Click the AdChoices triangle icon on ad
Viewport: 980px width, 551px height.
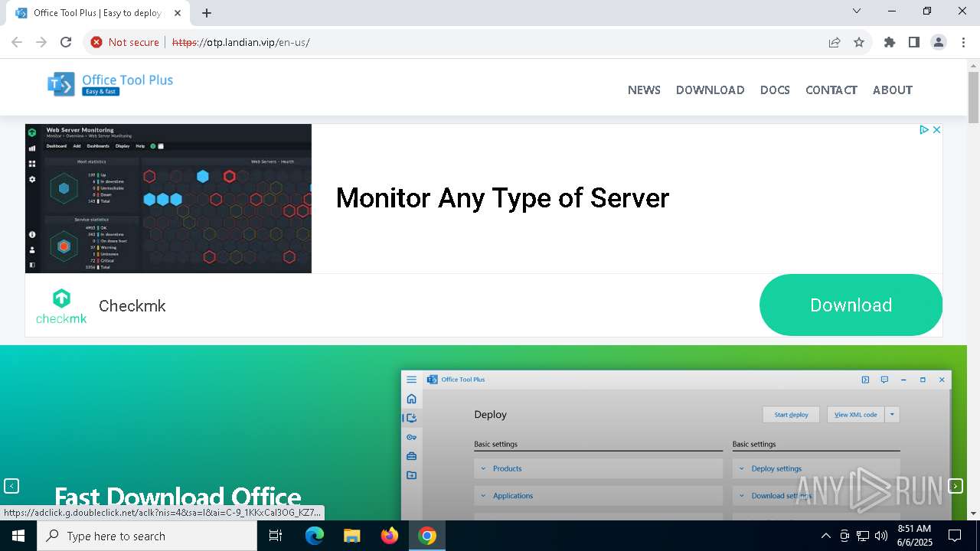[x=924, y=130]
